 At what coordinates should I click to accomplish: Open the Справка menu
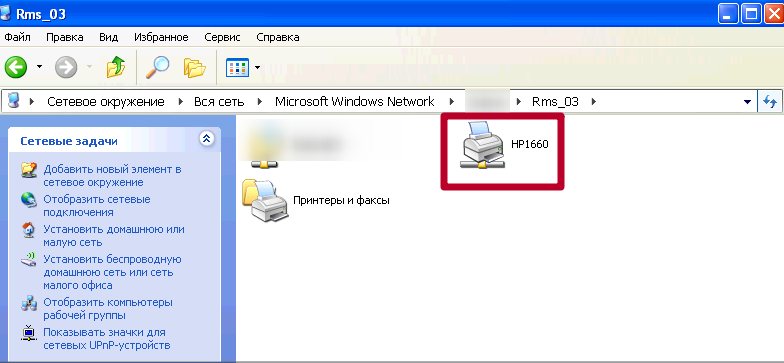coord(278,37)
